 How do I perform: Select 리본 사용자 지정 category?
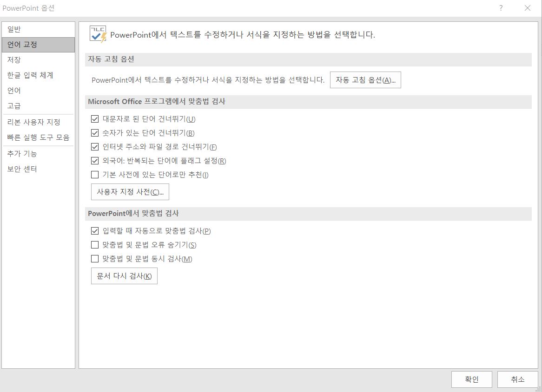(x=39, y=122)
